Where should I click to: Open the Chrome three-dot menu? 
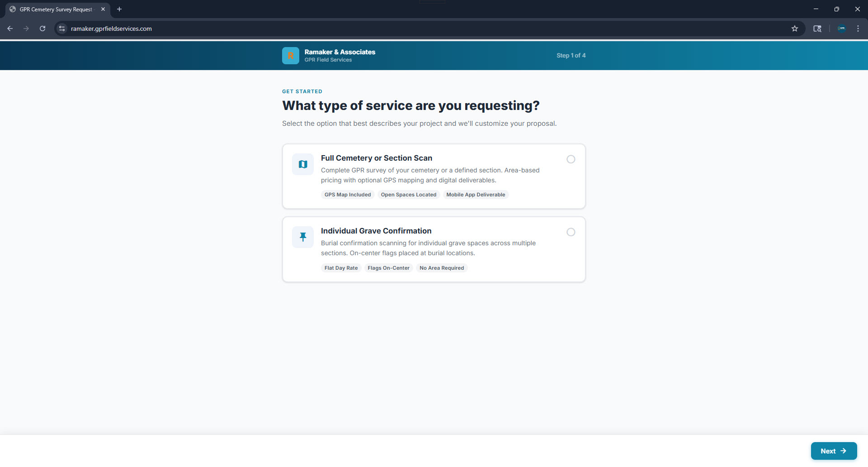click(x=858, y=28)
